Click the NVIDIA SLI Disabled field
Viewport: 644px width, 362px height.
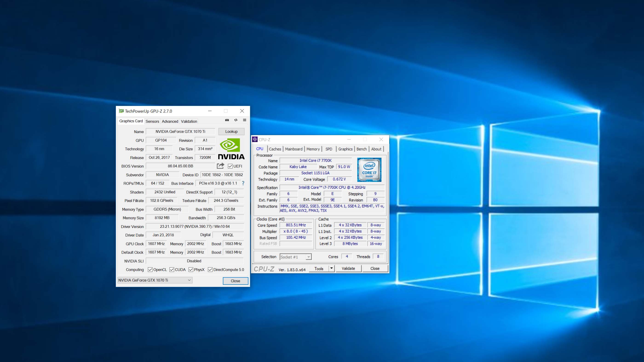click(x=195, y=261)
